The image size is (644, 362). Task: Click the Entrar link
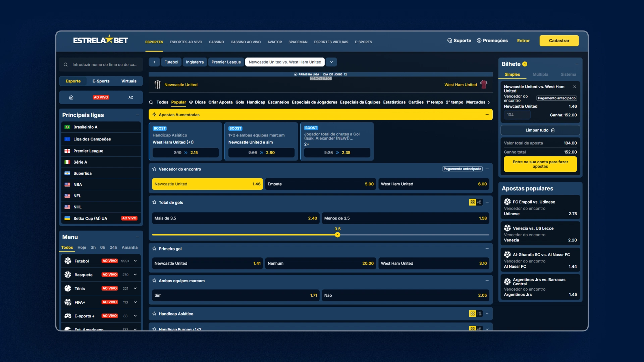point(523,41)
